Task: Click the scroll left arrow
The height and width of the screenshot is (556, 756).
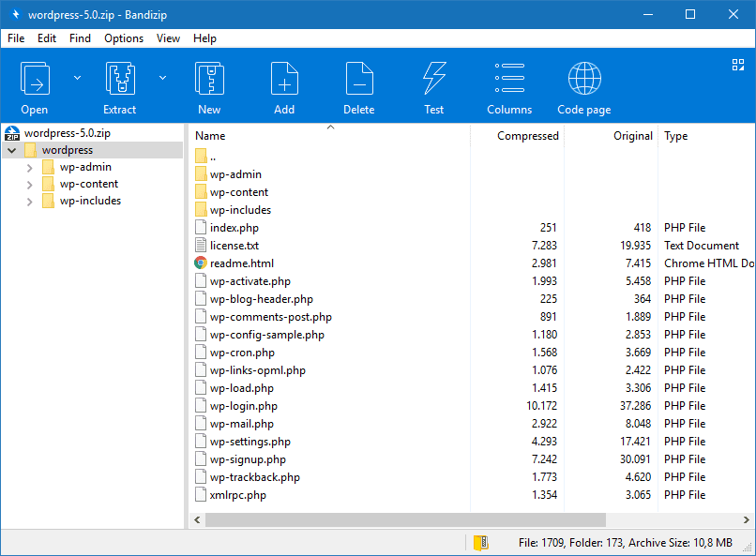Action: (x=197, y=519)
